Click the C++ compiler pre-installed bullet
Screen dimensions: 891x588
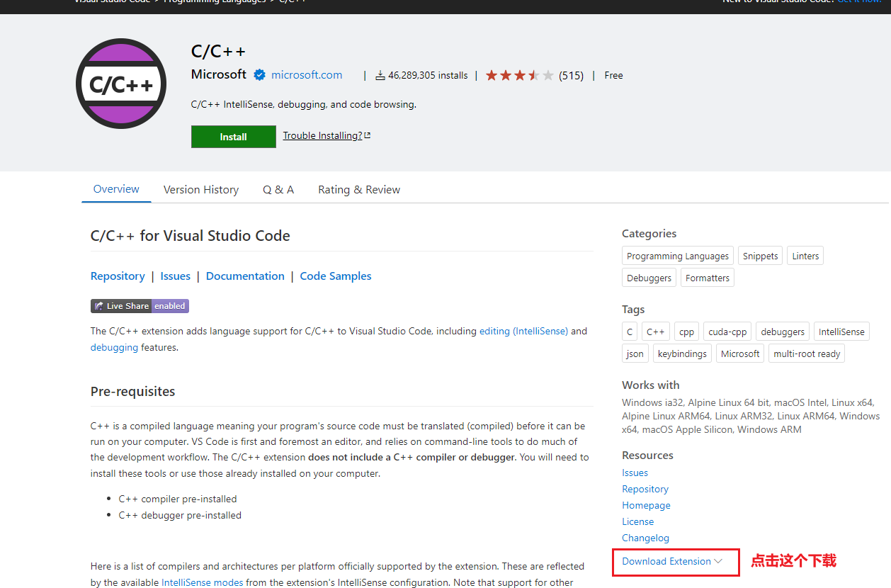pos(178,499)
